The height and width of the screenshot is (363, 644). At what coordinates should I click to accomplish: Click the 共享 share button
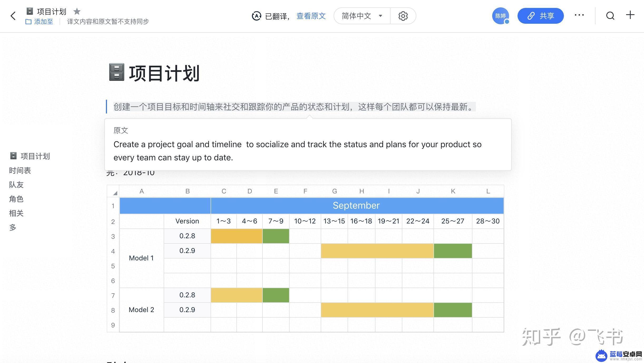point(540,16)
